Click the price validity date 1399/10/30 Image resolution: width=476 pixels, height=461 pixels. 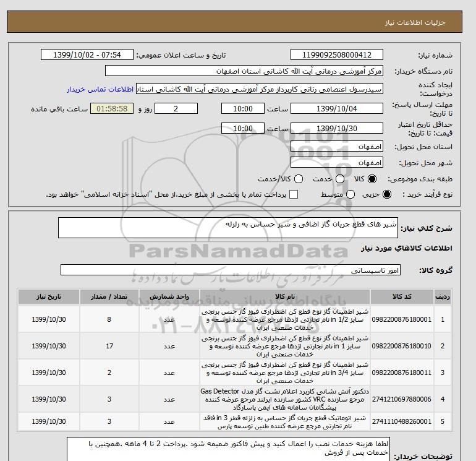pyautogui.click(x=337, y=128)
